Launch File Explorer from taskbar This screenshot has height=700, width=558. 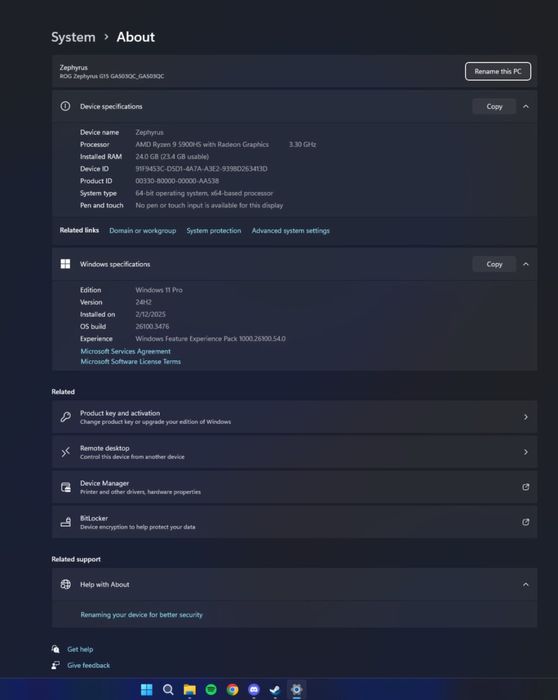[x=190, y=689]
